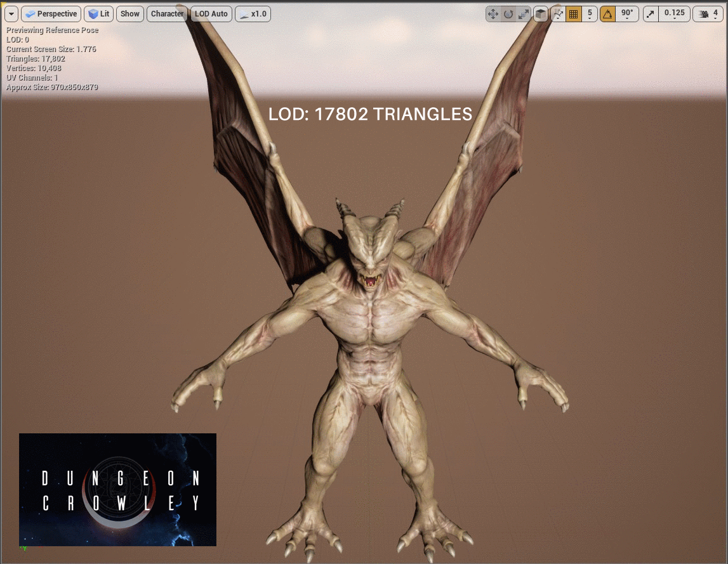
Task: Change the x1.0 playback speed
Action: (253, 14)
